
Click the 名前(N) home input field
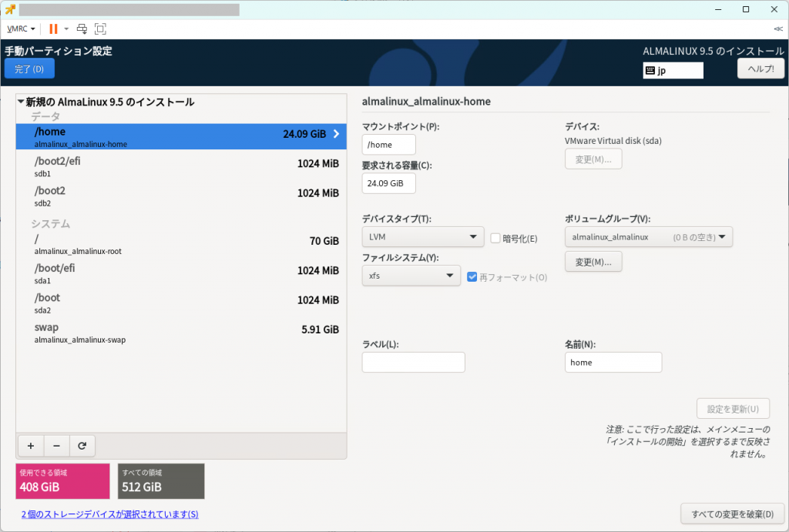tap(613, 362)
